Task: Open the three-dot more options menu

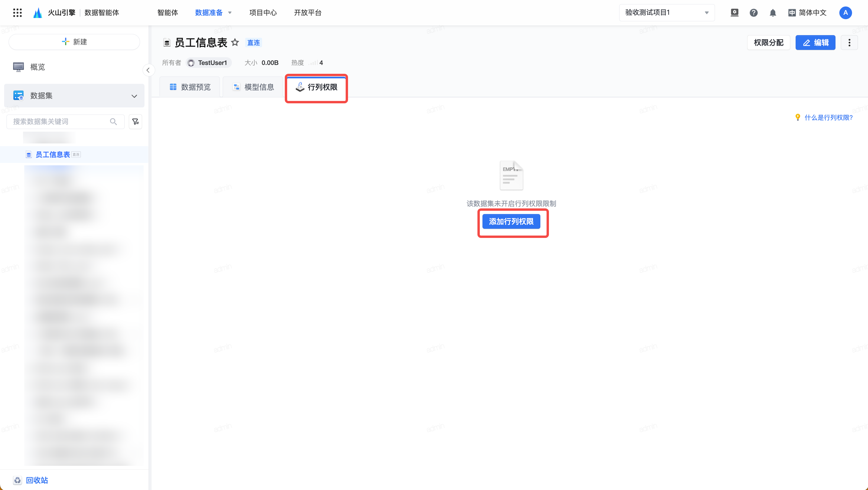Action: pos(849,43)
